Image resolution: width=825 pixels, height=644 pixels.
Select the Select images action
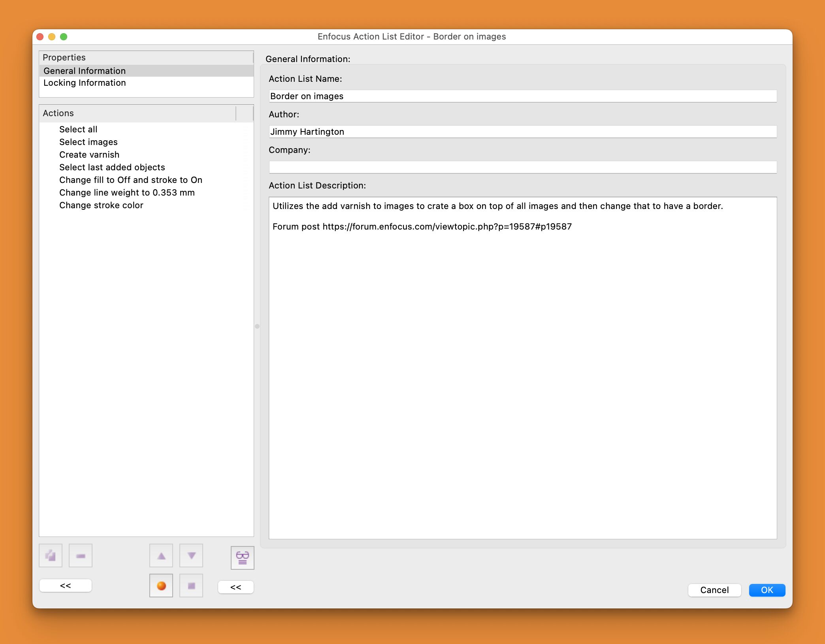(x=89, y=142)
